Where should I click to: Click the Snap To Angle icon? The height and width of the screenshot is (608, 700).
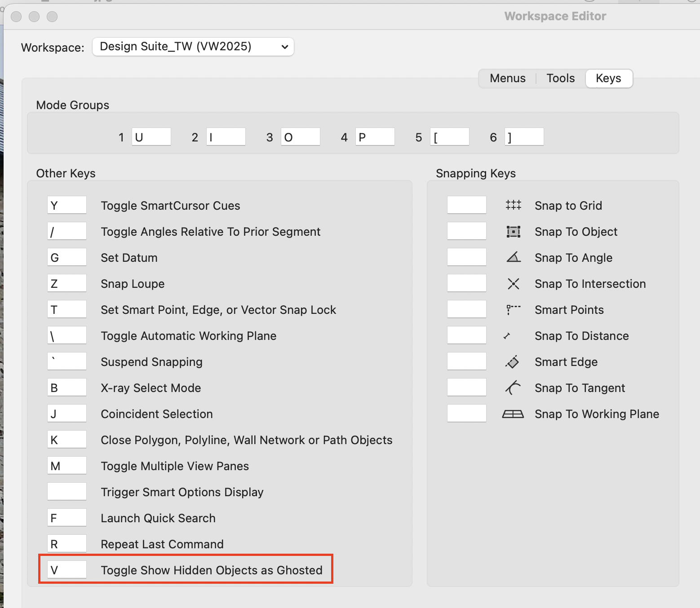[x=514, y=257]
